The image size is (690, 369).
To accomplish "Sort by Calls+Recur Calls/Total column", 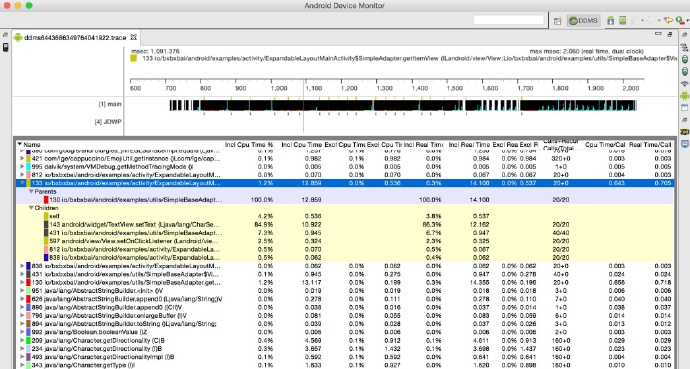I will [x=561, y=145].
